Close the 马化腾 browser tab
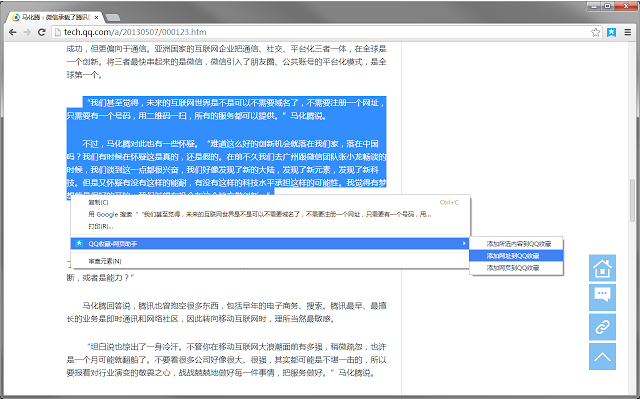The height and width of the screenshot is (400, 640). coord(96,18)
